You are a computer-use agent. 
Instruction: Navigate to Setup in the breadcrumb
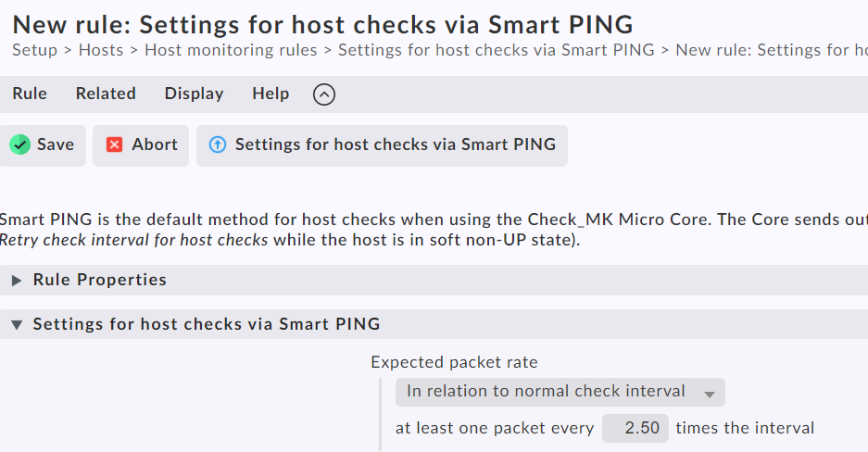(34, 50)
